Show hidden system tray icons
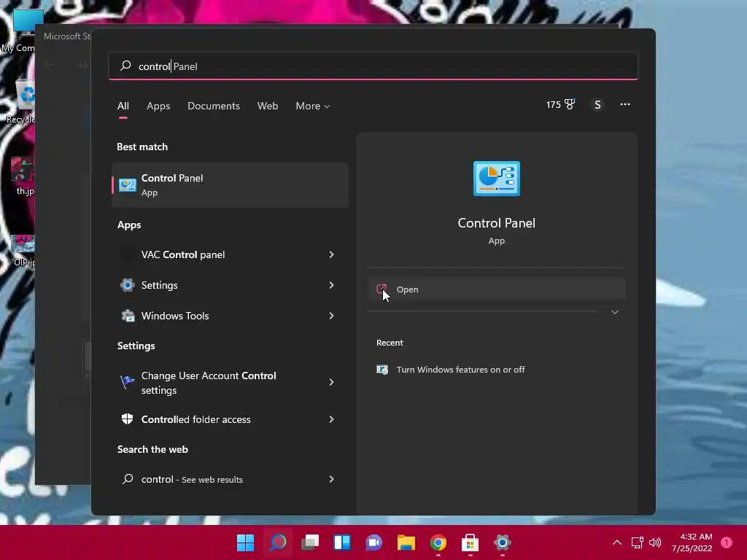This screenshot has height=560, width=747. [617, 542]
